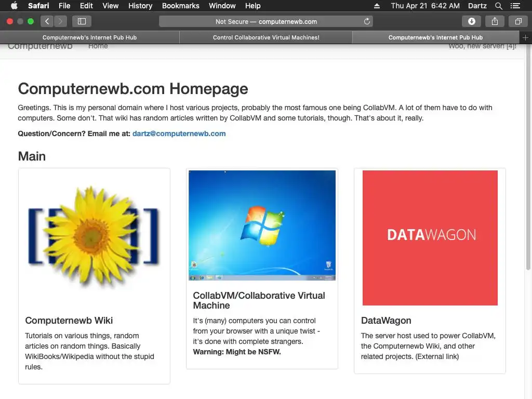532x399 pixels.
Task: Click the Home navbar link
Action: [x=98, y=46]
